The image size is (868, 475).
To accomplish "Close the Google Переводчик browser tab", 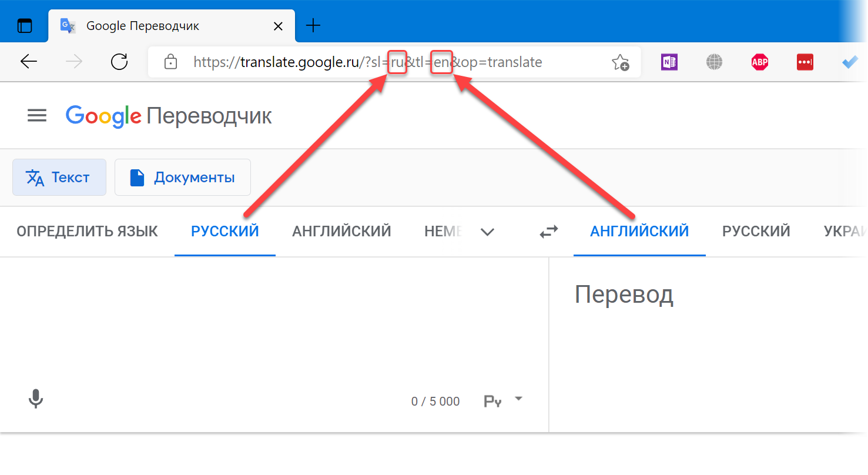I will [279, 26].
